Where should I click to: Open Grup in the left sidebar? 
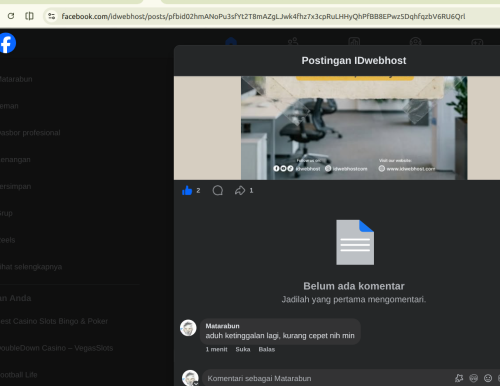pos(6,213)
